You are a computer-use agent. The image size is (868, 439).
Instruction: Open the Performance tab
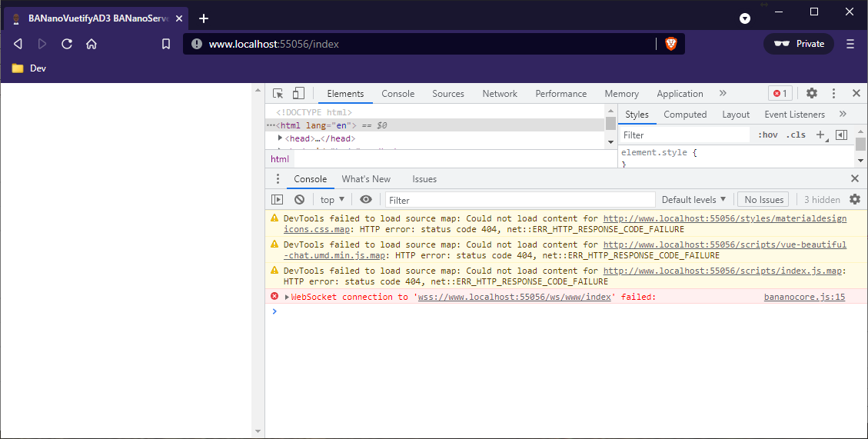(560, 94)
